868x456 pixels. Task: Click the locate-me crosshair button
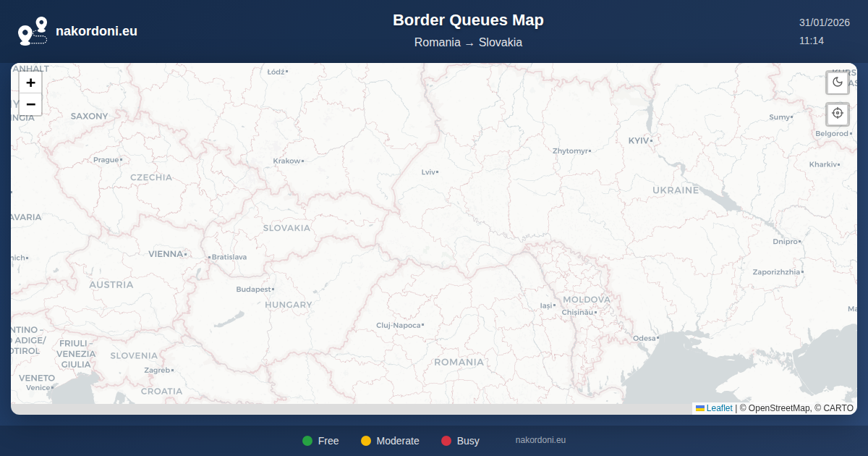click(x=838, y=114)
